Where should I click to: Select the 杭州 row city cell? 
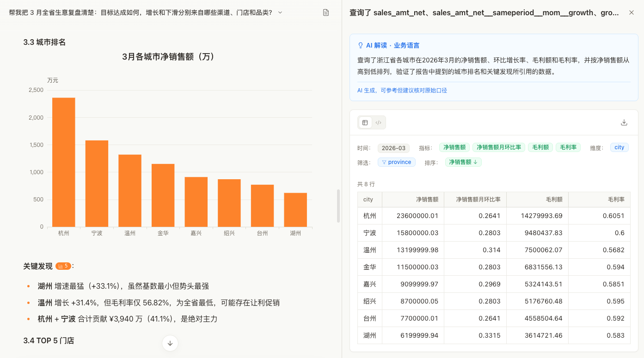coord(370,216)
